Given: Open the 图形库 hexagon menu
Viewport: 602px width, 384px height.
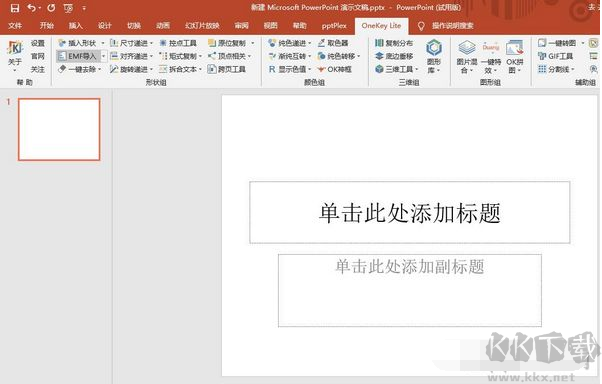Looking at the screenshot, I should [x=434, y=56].
